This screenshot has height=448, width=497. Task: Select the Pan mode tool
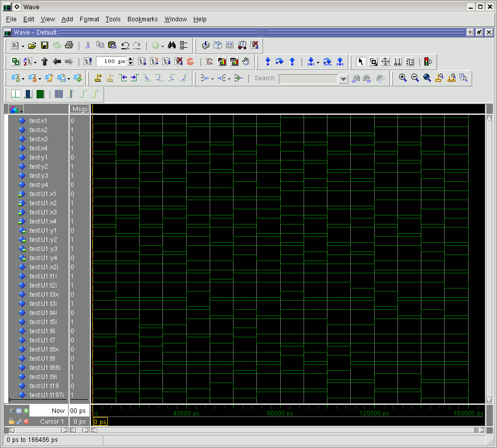coord(385,61)
